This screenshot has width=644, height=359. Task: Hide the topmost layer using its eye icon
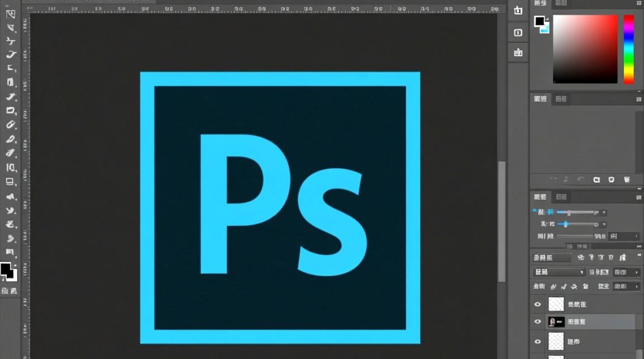pyautogui.click(x=538, y=304)
